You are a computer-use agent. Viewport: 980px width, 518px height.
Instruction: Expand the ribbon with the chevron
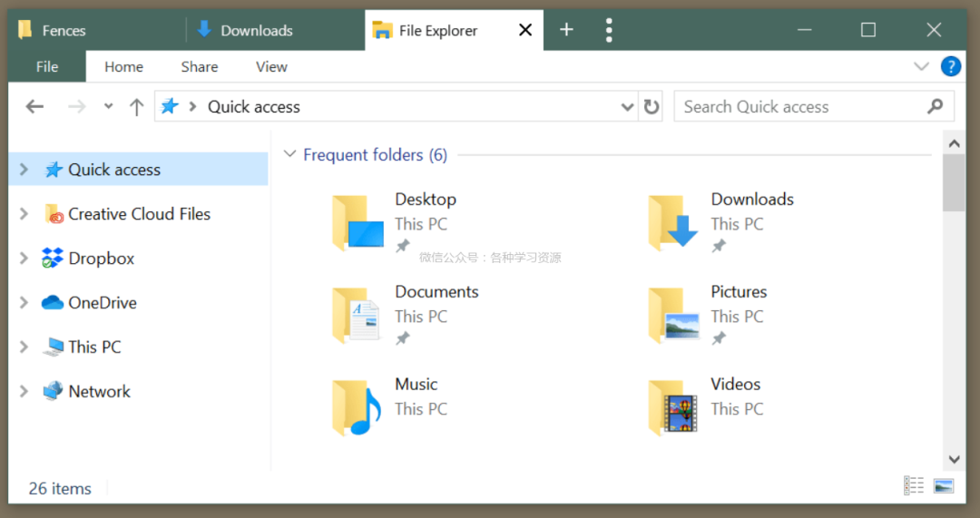tap(921, 66)
